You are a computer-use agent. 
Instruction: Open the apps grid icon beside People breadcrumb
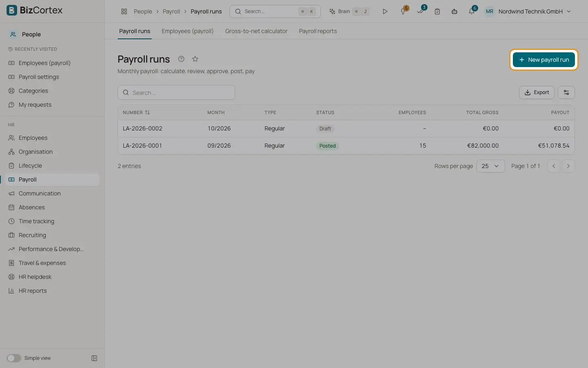click(124, 11)
